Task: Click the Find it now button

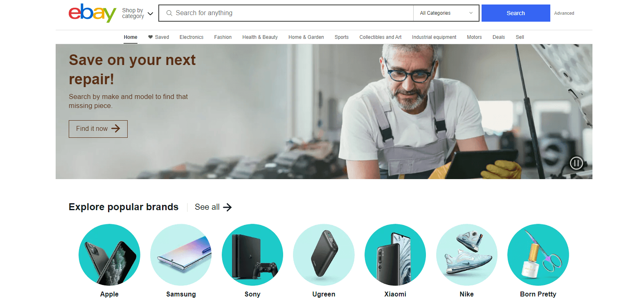Action: 98,129
